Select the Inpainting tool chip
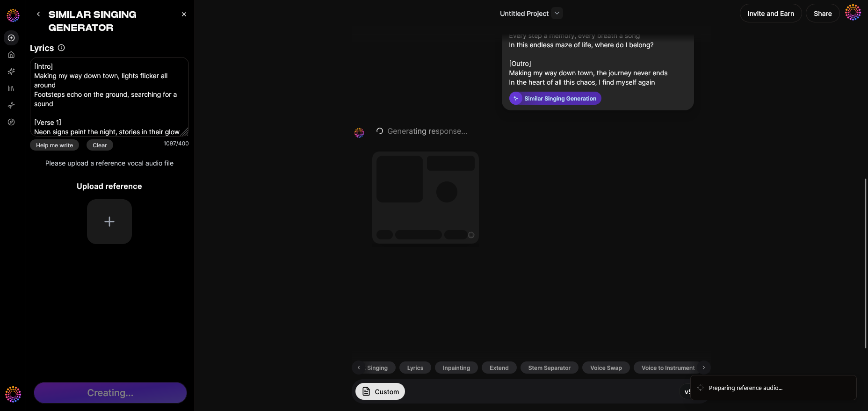This screenshot has width=868, height=411. click(x=456, y=368)
